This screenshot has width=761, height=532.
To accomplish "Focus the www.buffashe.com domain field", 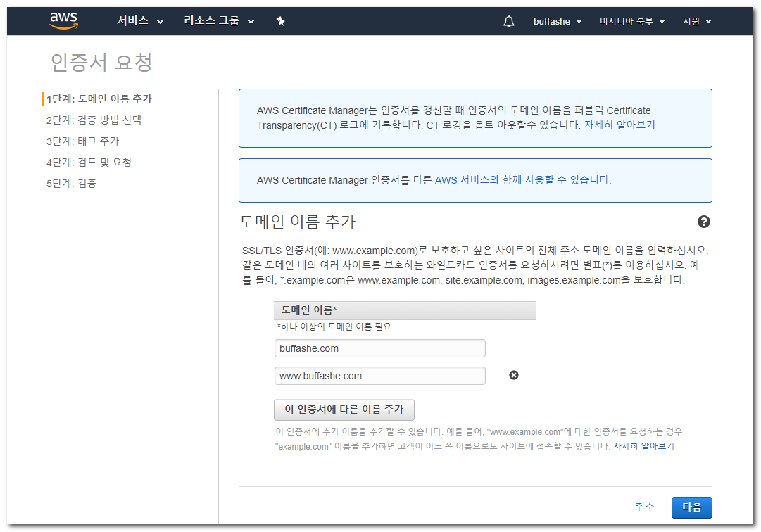I will (379, 376).
